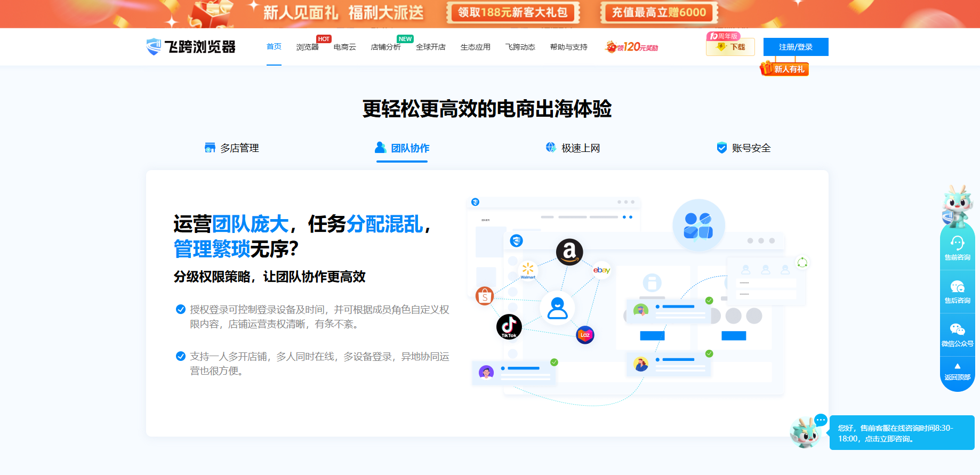
Task: Switch to 多店管理 tab
Action: coord(232,148)
